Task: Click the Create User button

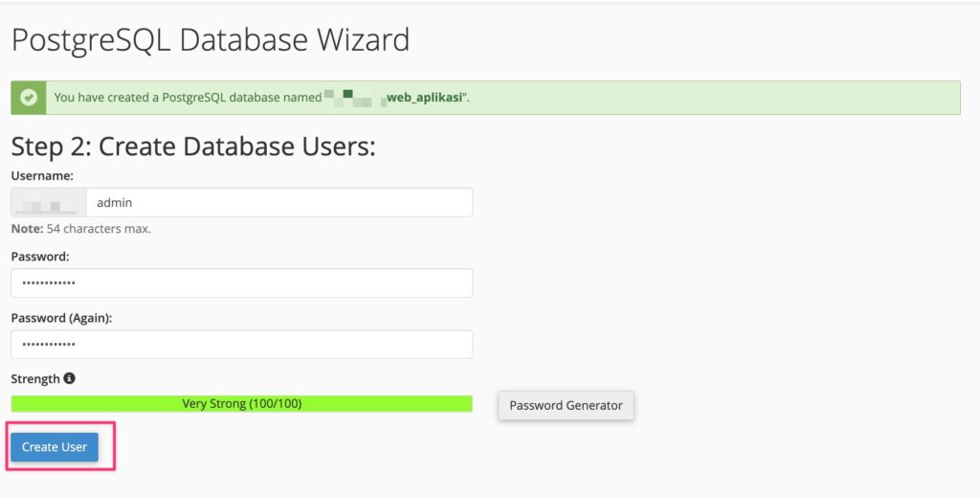Action: tap(55, 447)
